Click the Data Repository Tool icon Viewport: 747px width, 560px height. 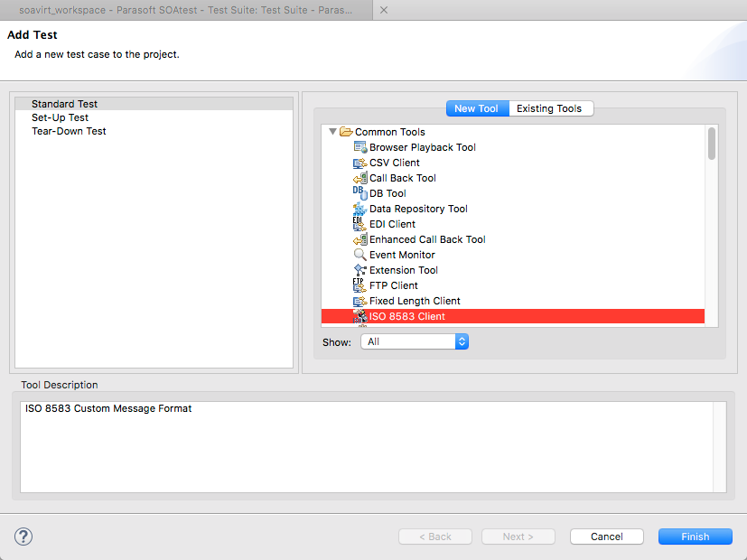(x=360, y=209)
